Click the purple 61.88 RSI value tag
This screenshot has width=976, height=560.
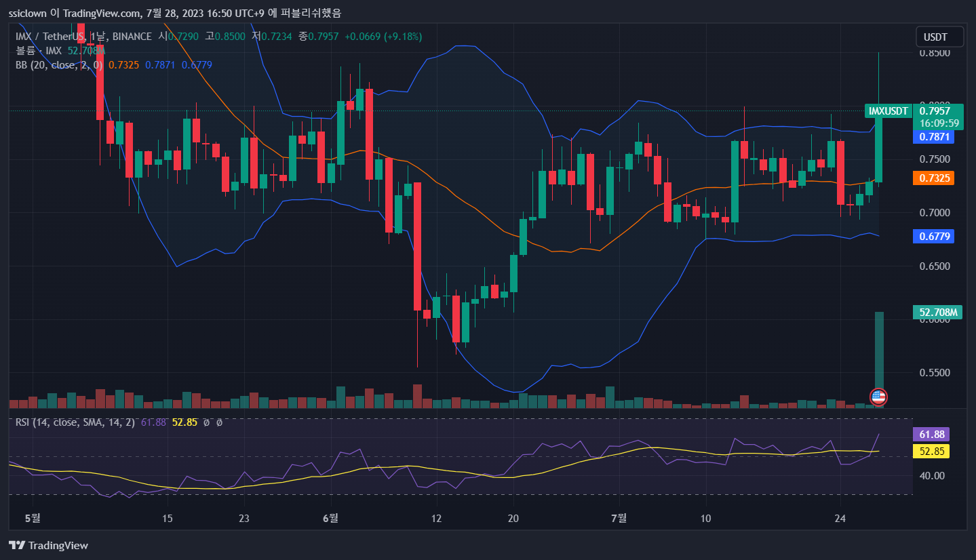pyautogui.click(x=931, y=434)
